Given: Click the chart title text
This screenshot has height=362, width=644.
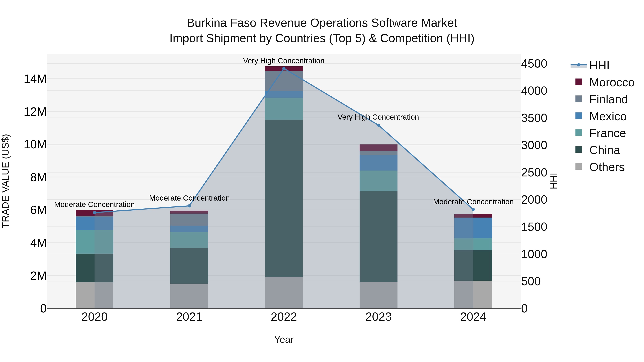Looking at the screenshot, I should (322, 30).
